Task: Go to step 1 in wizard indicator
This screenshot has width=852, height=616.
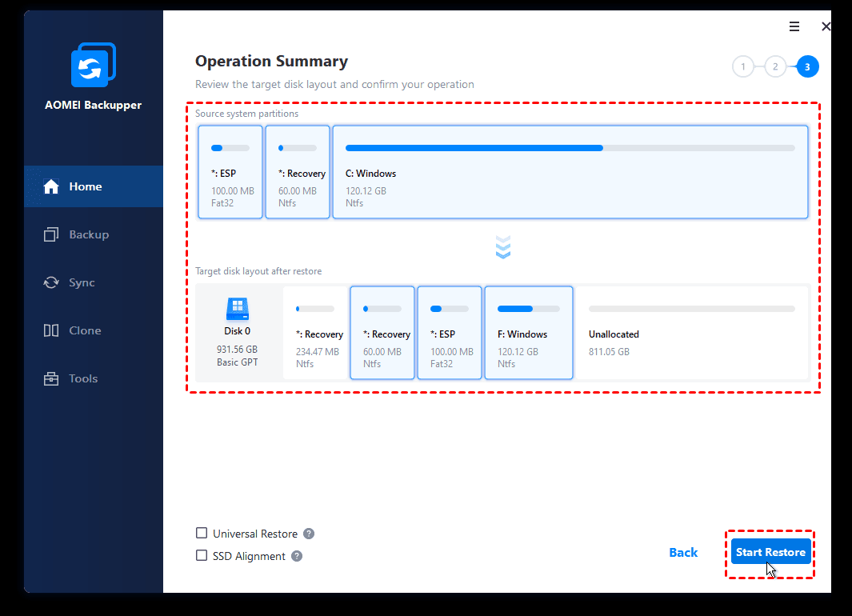Action: pyautogui.click(x=743, y=67)
